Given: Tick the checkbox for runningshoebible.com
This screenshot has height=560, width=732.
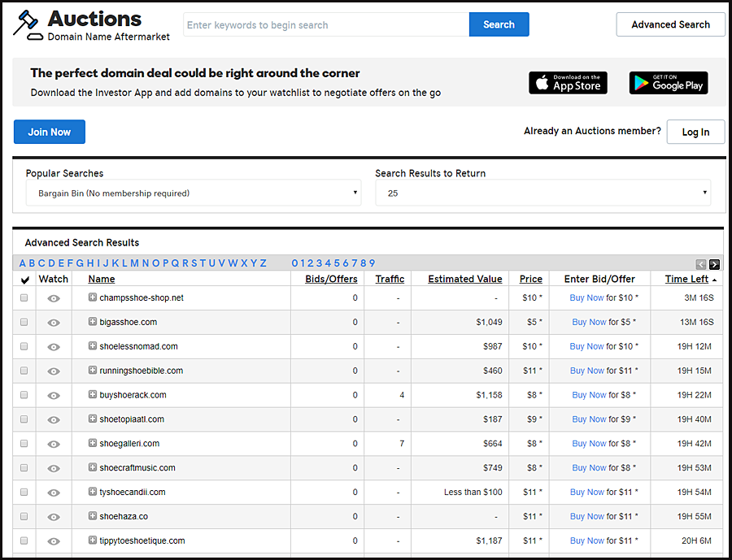Looking at the screenshot, I should click(x=24, y=371).
